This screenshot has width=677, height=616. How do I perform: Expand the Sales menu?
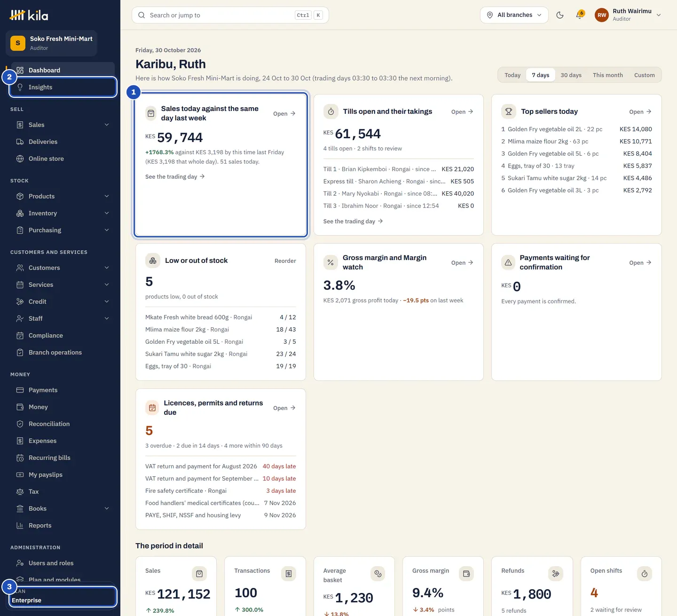[63, 125]
